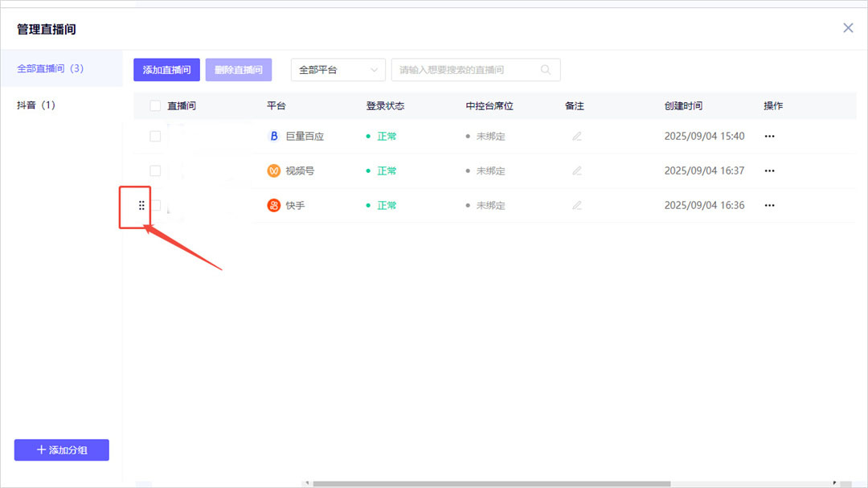Viewport: 868px width, 488px height.
Task: Click the drag handle on 快手 row
Action: 141,206
